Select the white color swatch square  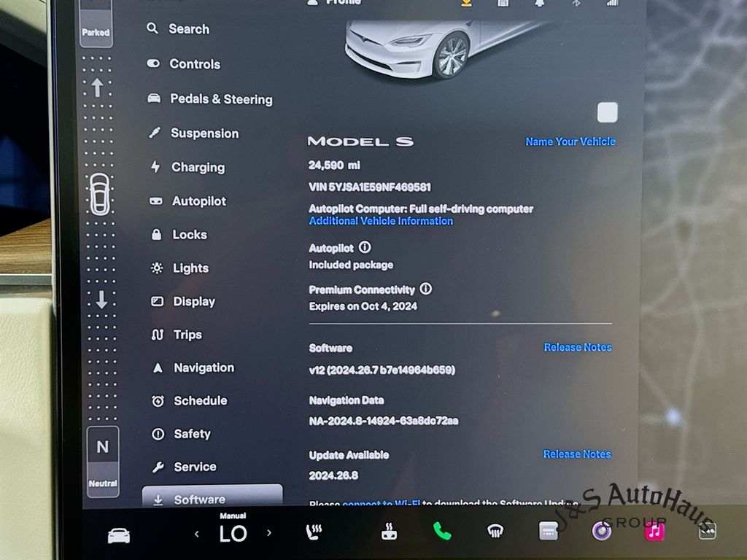(607, 112)
